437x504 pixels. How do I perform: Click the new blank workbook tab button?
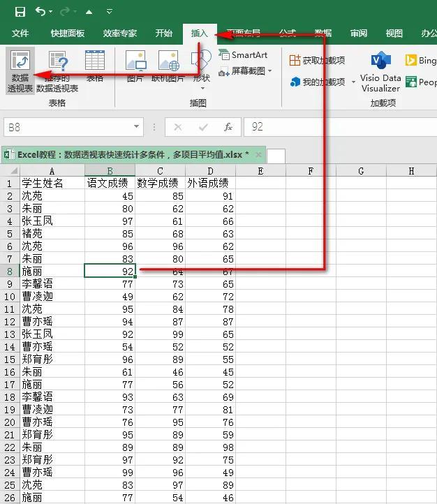[276, 156]
